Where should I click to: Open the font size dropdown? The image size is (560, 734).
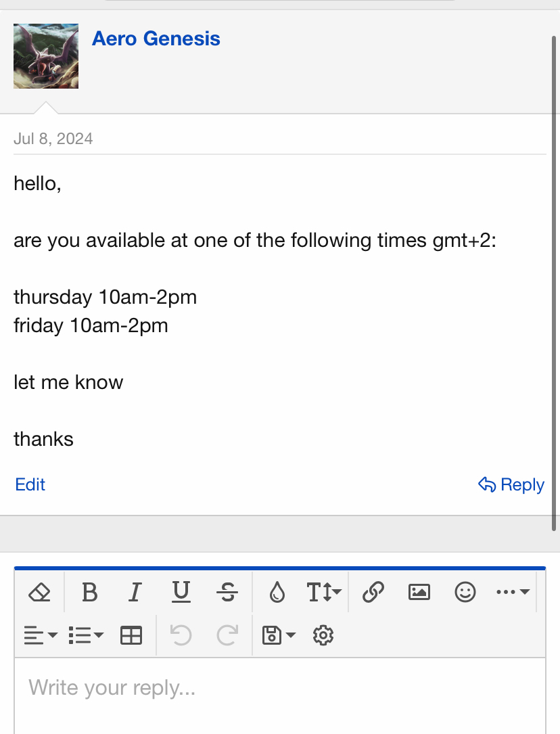tap(324, 593)
